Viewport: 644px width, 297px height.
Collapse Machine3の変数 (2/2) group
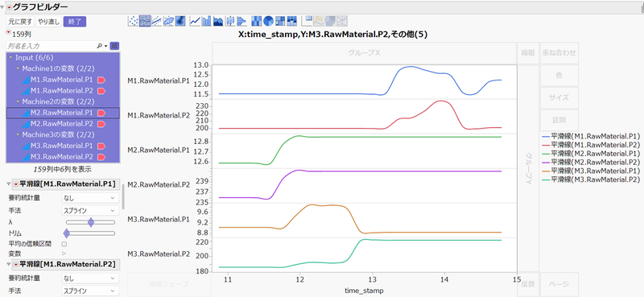(18, 134)
